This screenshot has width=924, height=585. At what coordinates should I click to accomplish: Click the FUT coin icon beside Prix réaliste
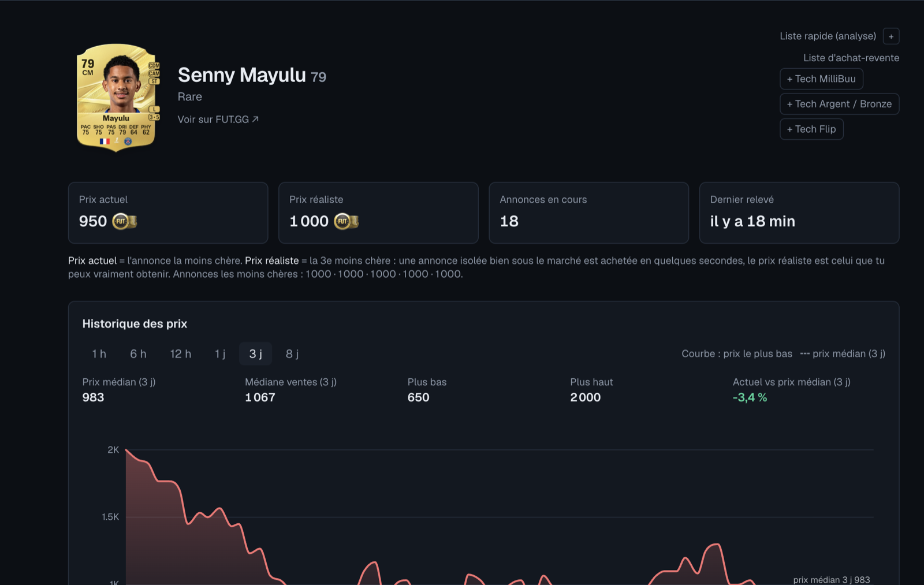coord(346,221)
